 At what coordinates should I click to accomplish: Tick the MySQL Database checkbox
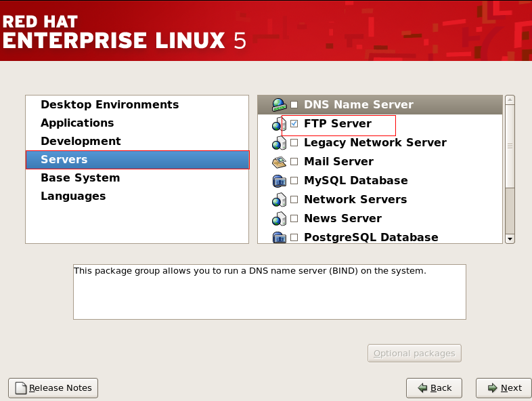click(x=294, y=181)
